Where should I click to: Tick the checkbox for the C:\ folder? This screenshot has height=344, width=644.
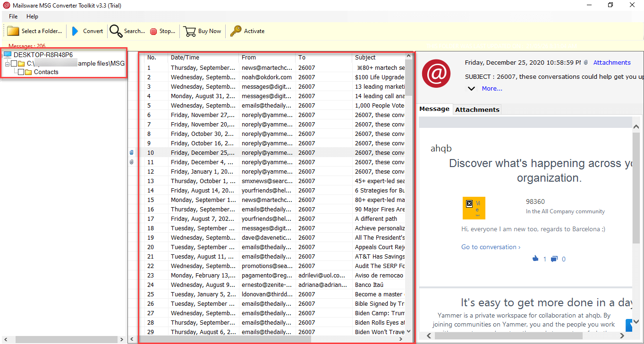click(x=14, y=63)
